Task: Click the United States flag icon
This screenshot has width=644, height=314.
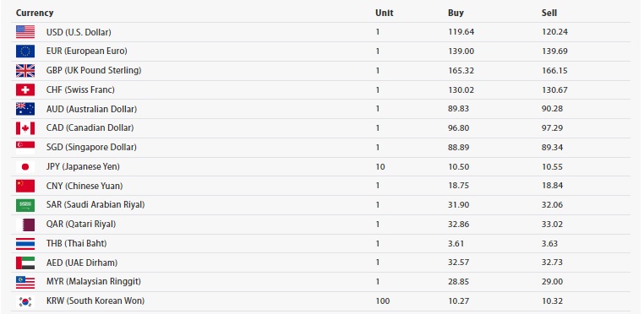Action: click(25, 32)
